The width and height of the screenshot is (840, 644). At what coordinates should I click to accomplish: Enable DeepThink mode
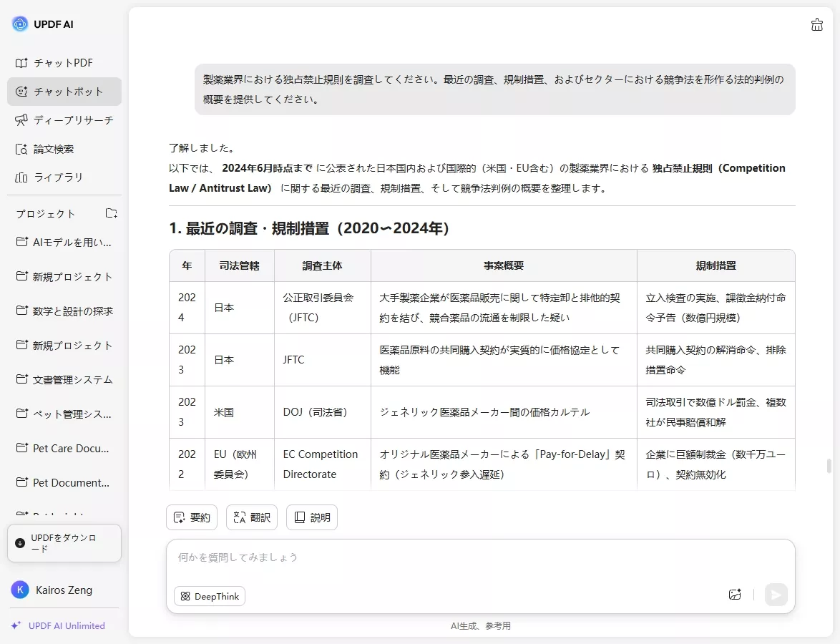(x=209, y=596)
